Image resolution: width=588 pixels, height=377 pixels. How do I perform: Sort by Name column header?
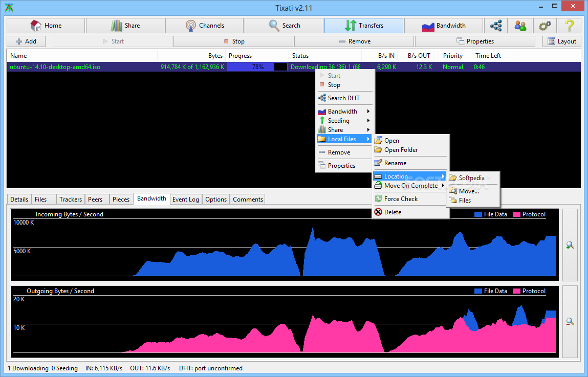(x=82, y=55)
